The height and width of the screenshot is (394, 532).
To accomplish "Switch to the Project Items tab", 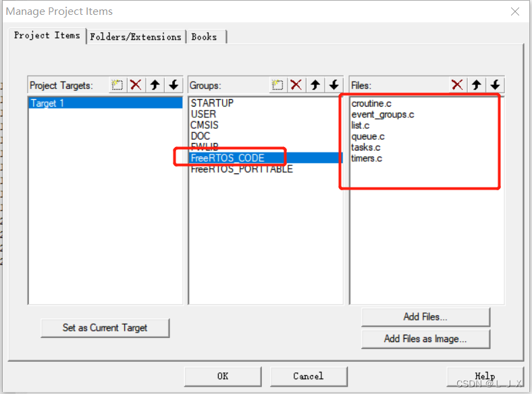I will pyautogui.click(x=47, y=35).
